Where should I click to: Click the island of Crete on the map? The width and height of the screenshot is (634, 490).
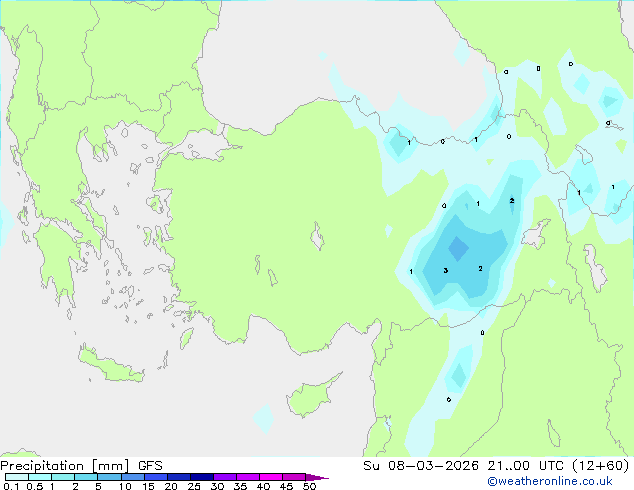110,365
